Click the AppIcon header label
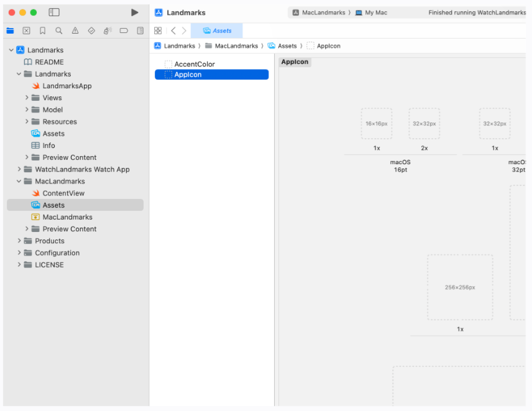Image resolution: width=532 pixels, height=411 pixels. [295, 62]
